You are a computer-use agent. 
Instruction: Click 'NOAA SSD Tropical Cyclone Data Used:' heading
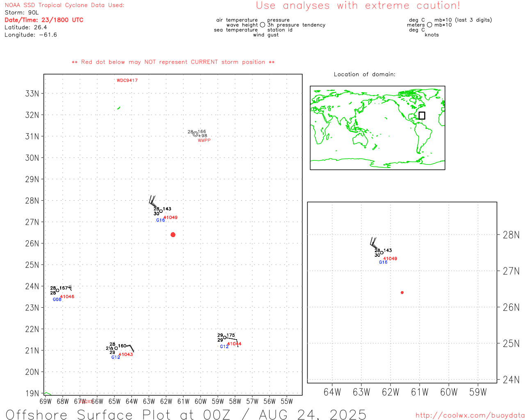click(64, 5)
